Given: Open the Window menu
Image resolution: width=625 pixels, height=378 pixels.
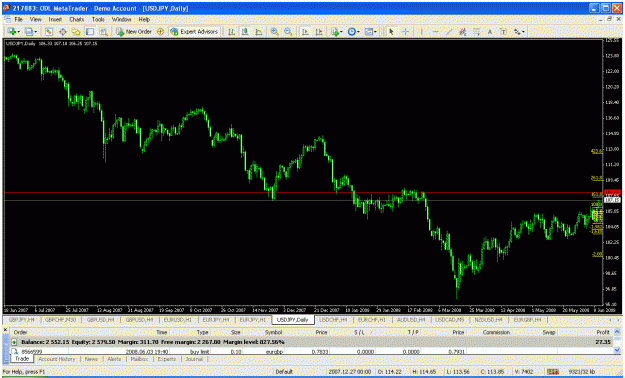Looking at the screenshot, I should 121,19.
